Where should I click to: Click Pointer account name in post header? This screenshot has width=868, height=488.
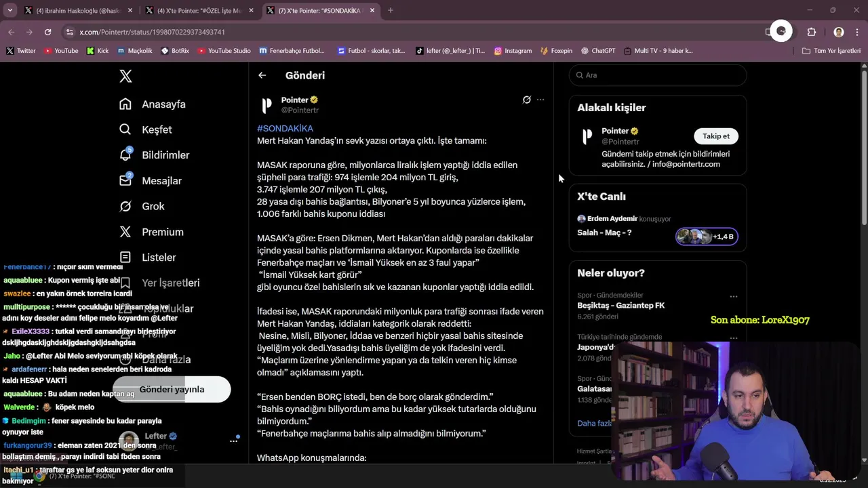tap(294, 100)
